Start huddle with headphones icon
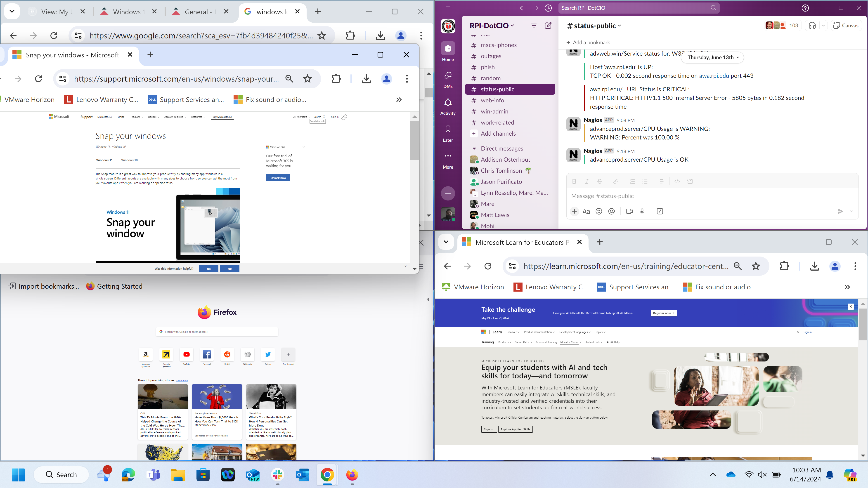868x488 pixels. point(812,26)
